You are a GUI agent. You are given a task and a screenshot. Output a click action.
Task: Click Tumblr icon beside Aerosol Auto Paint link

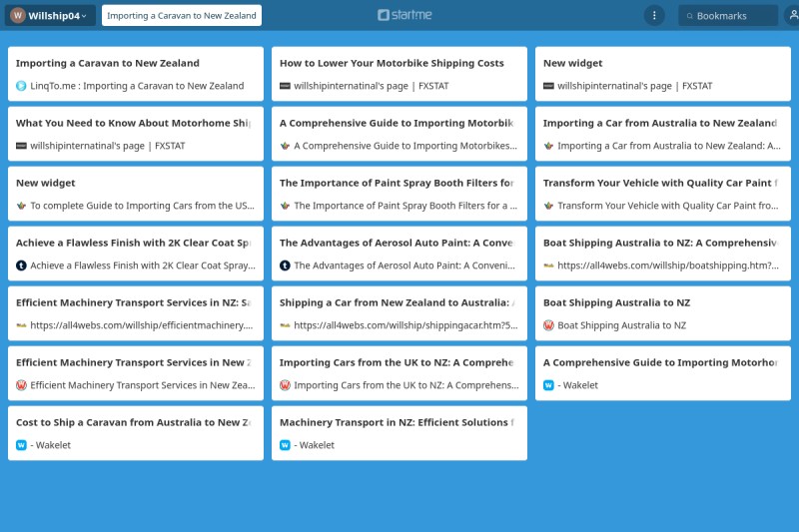click(x=285, y=266)
